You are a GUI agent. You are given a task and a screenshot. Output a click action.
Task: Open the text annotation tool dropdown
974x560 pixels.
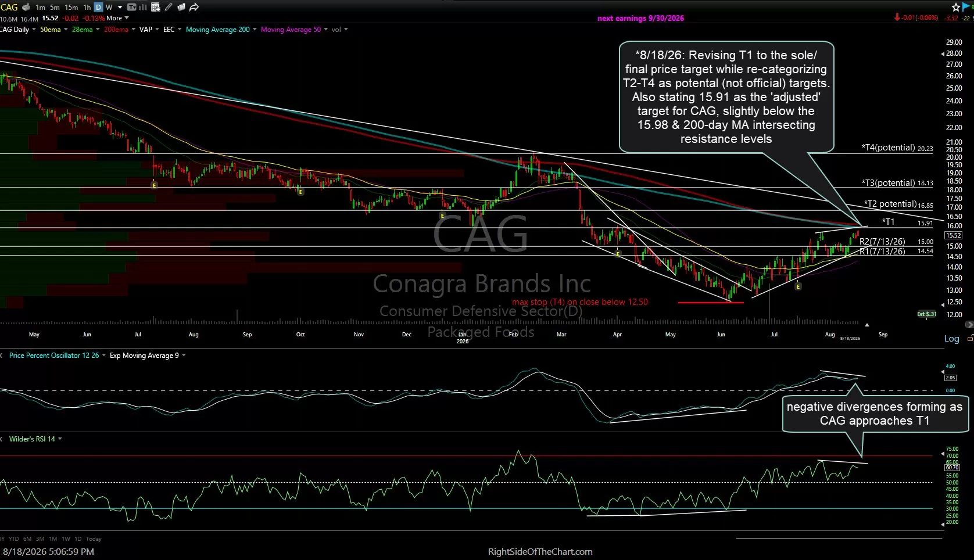click(132, 7)
